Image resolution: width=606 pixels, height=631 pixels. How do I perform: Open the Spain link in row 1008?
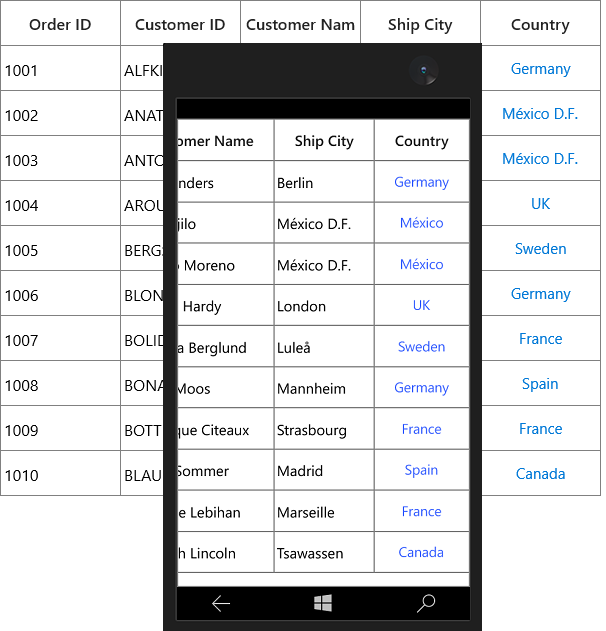tap(540, 384)
